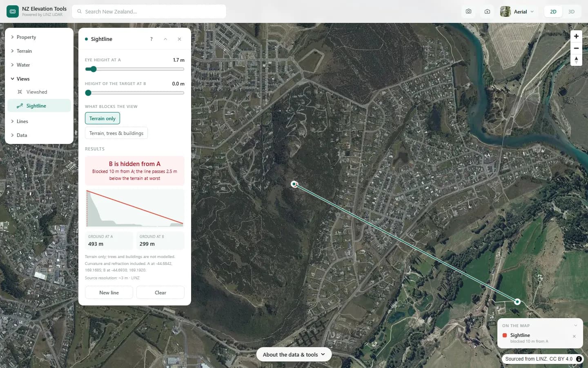Expand the Property section
The height and width of the screenshot is (368, 588).
tap(39, 37)
